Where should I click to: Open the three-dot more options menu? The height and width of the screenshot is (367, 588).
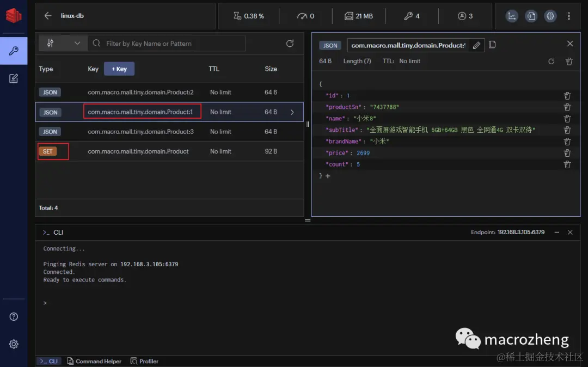(x=569, y=16)
